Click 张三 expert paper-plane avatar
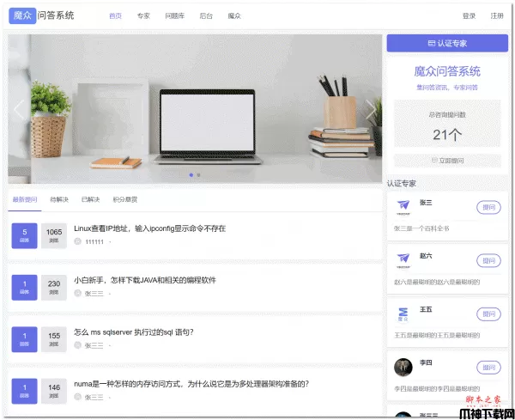This screenshot has width=515, height=420. coord(403,207)
